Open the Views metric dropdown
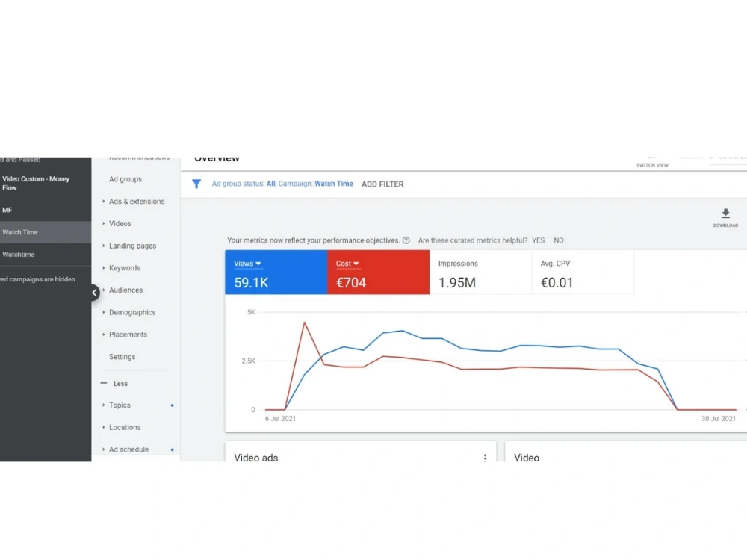Image resolution: width=747 pixels, height=560 pixels. tap(248, 264)
